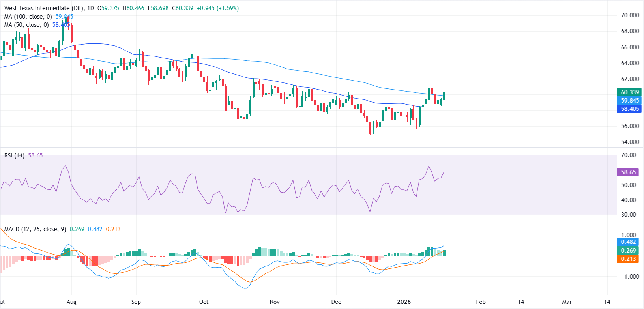Screen dimensions: 644x309
Task: Click the −1.000 level on MACD axis
Action: (x=628, y=277)
